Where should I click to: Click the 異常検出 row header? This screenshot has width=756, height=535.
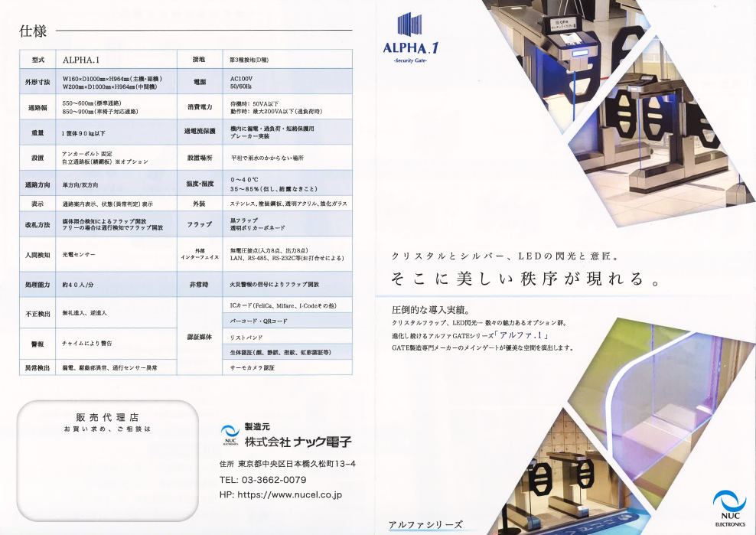pyautogui.click(x=37, y=367)
